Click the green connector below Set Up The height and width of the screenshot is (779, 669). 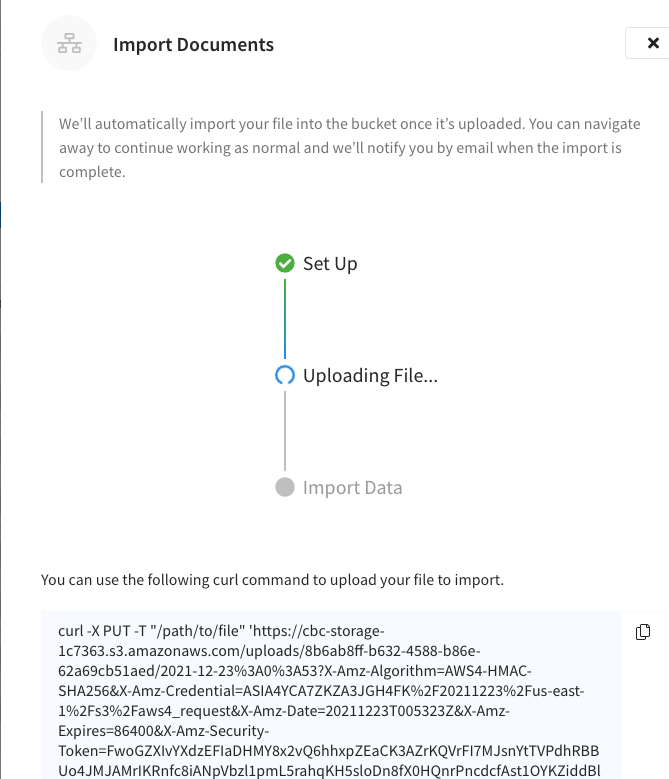tap(285, 319)
